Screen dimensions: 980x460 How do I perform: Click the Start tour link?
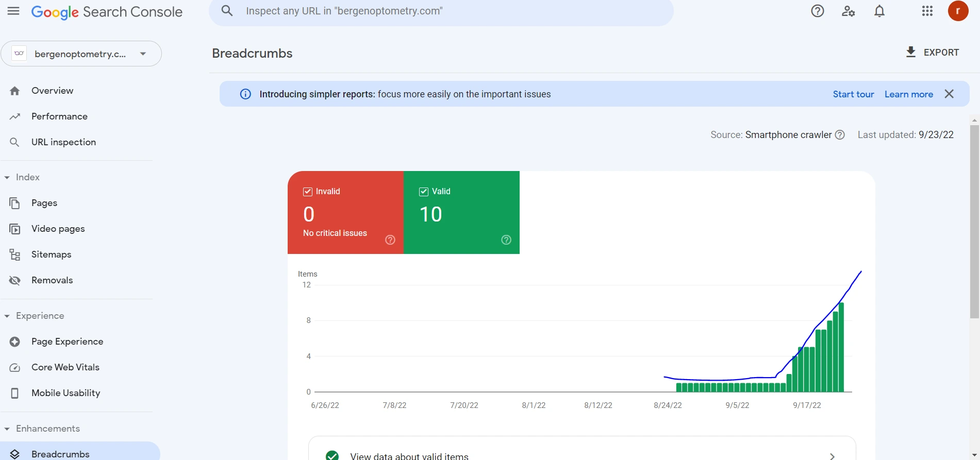[853, 94]
